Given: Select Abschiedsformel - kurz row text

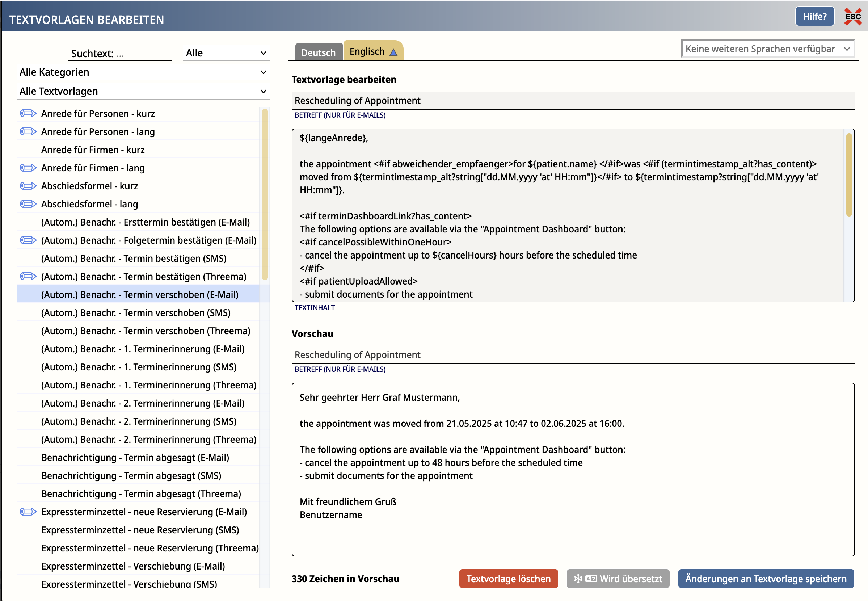Looking at the screenshot, I should [x=89, y=186].
